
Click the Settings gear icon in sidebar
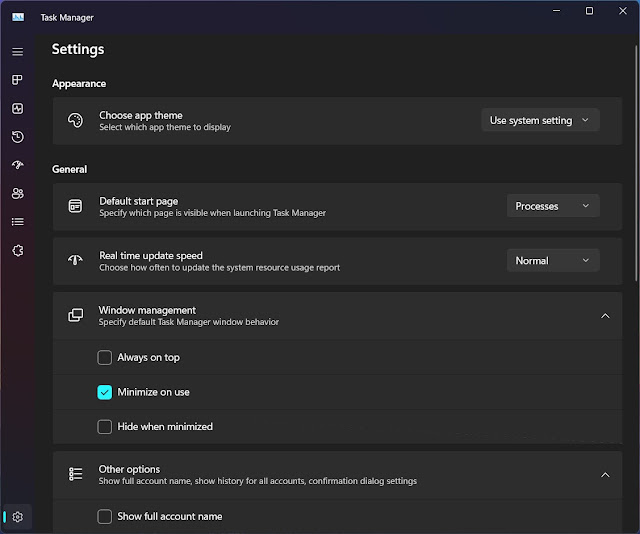pyautogui.click(x=18, y=516)
